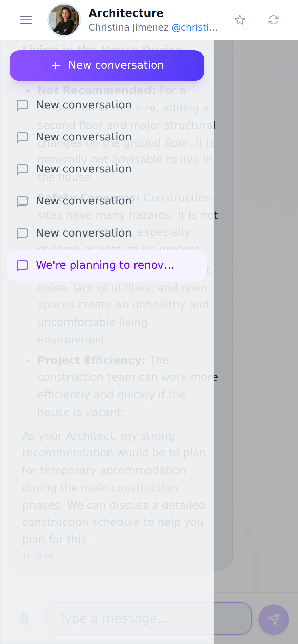Star this Architecture chat as favorite
The width and height of the screenshot is (298, 644).
click(240, 20)
